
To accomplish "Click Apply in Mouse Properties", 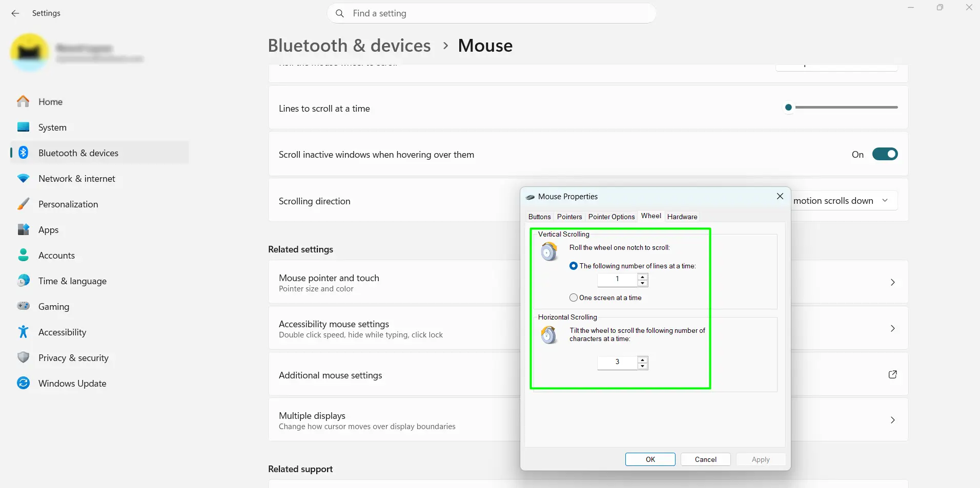I will point(761,459).
